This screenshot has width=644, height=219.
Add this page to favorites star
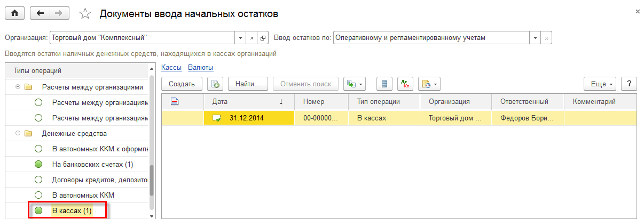[x=85, y=14]
